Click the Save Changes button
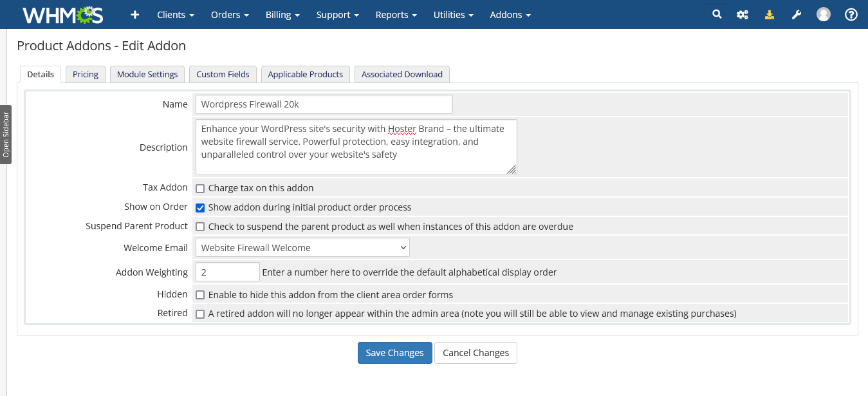 click(x=395, y=353)
